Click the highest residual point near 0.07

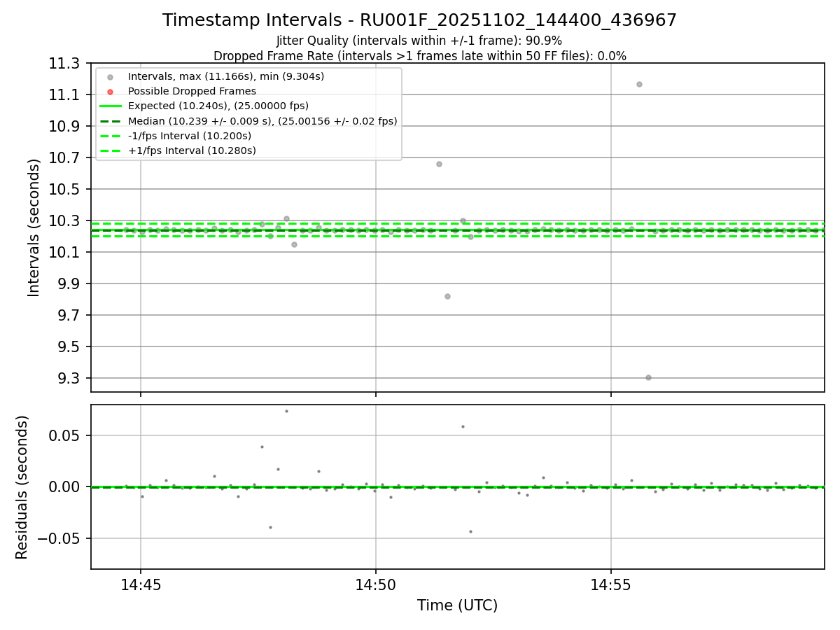point(286,411)
